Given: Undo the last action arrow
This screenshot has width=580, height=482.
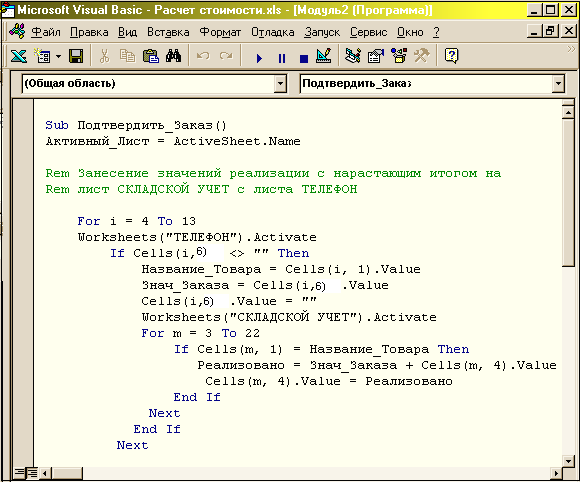Looking at the screenshot, I should tap(203, 56).
